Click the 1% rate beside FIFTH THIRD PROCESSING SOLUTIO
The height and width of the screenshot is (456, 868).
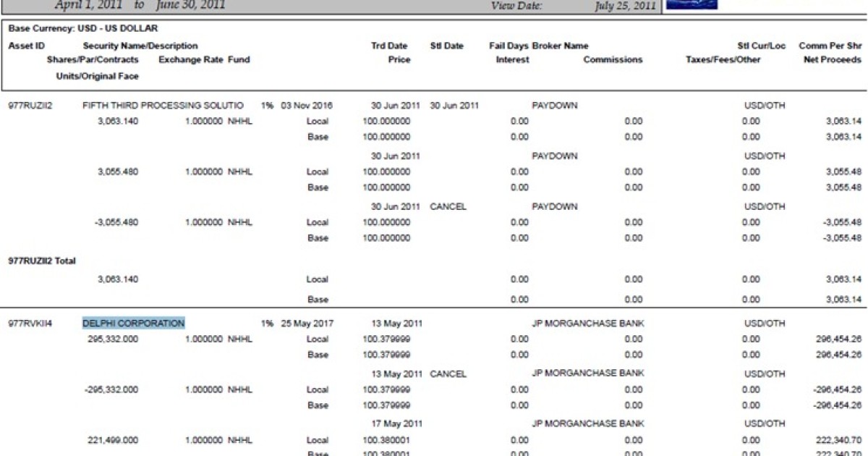pyautogui.click(x=267, y=106)
